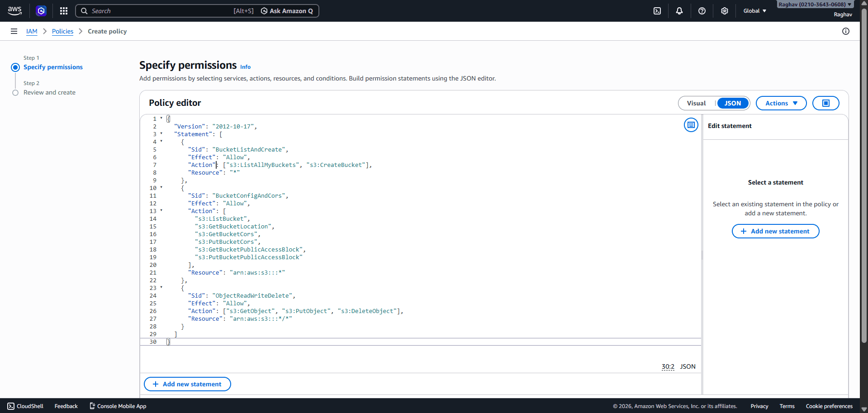Viewport: 868px width, 413px height.
Task: Click the AWS logo home icon
Action: (14, 11)
